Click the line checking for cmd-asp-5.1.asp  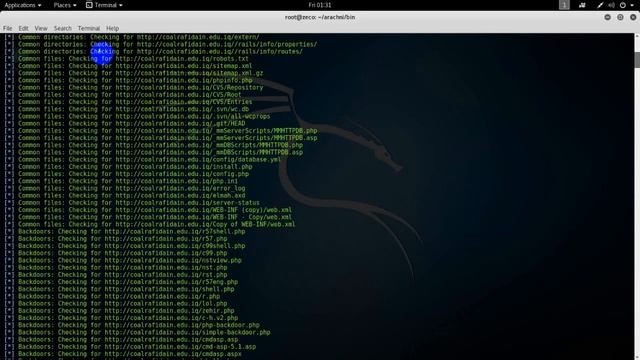[130, 347]
